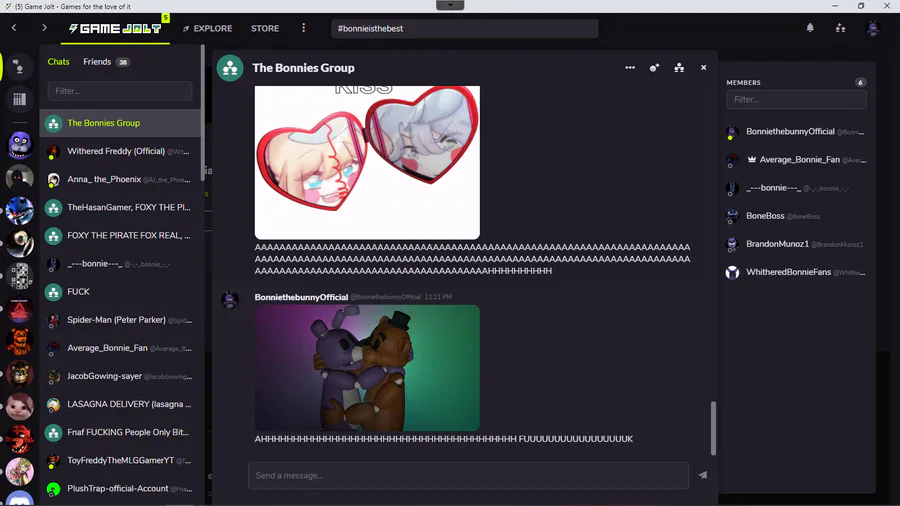Switch to the Friends tab
Image resolution: width=900 pixels, height=506 pixels.
(106, 61)
